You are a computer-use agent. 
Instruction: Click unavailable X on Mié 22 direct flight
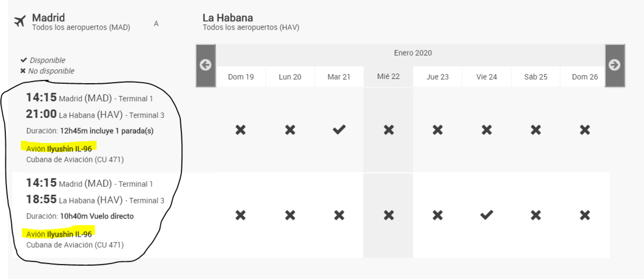[389, 215]
